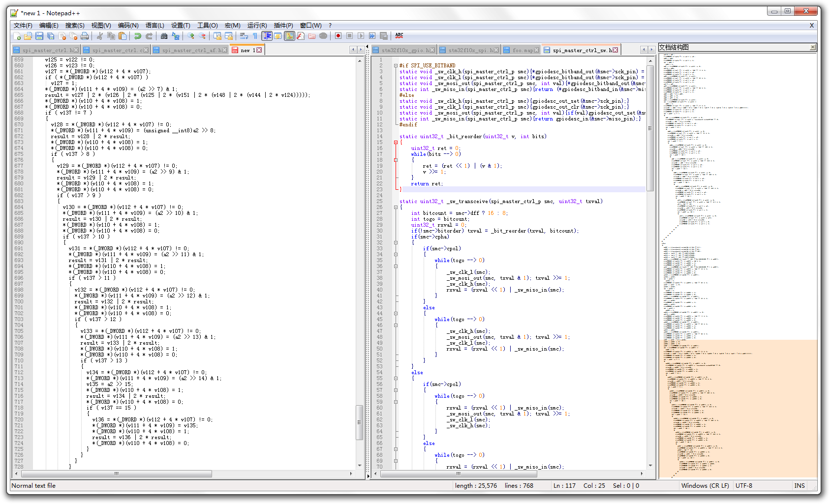The height and width of the screenshot is (504, 830).
Task: Toggle the Document Map panel button
Action: click(290, 36)
